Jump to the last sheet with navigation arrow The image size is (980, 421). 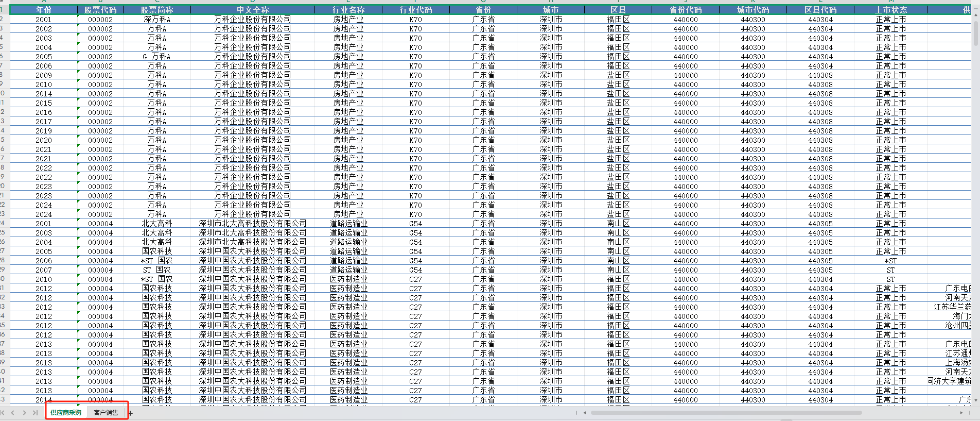(x=35, y=412)
